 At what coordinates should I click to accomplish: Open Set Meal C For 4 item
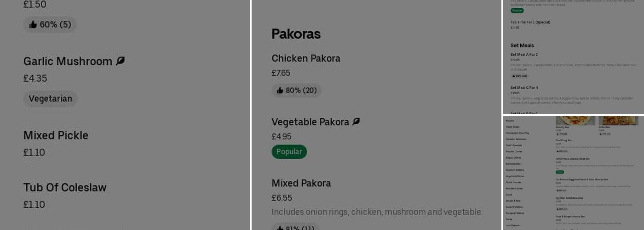(524, 87)
